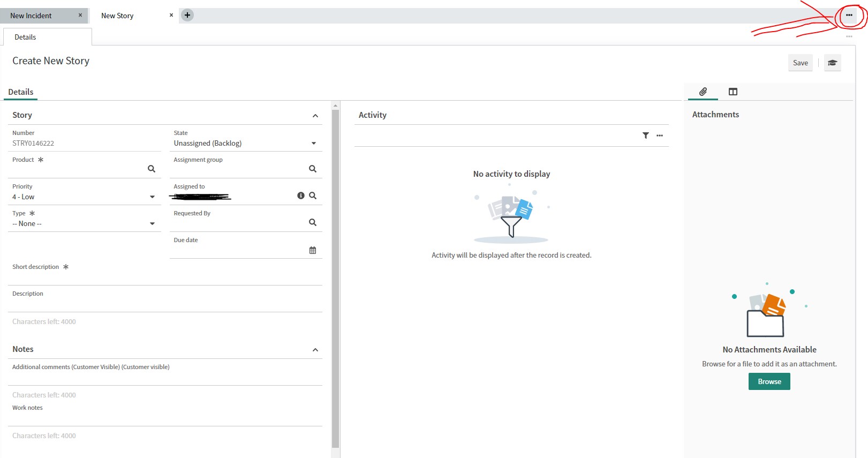Close the New Incident tab

point(80,15)
